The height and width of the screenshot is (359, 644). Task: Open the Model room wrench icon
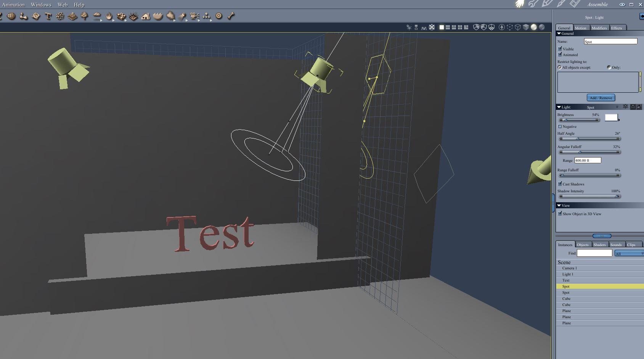click(x=533, y=4)
